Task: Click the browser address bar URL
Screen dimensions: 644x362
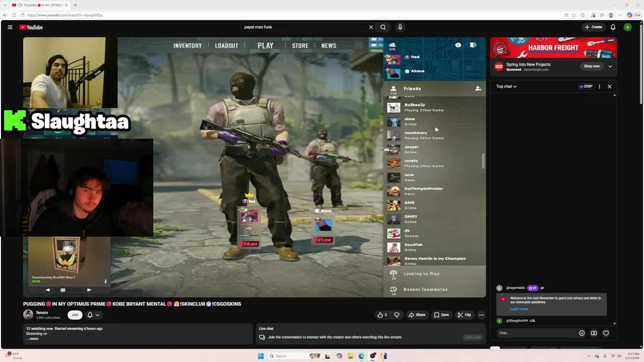Action: 65,15
